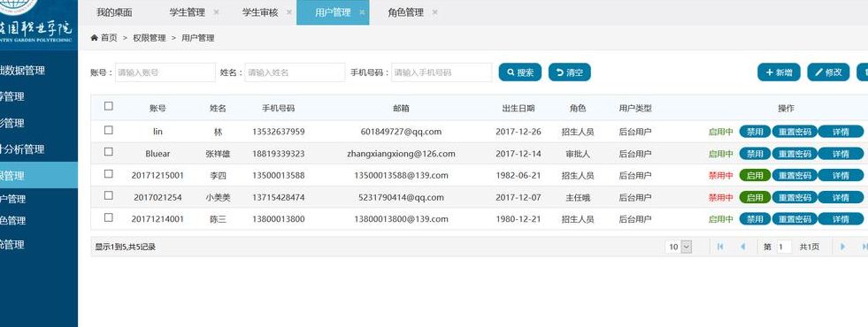868x327 pixels.
Task: Open sidebar item ending 分析管理
Action: (22, 148)
